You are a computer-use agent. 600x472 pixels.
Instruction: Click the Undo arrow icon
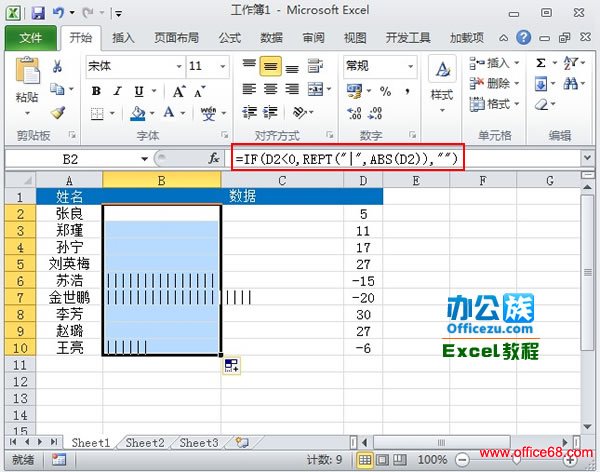click(x=58, y=13)
